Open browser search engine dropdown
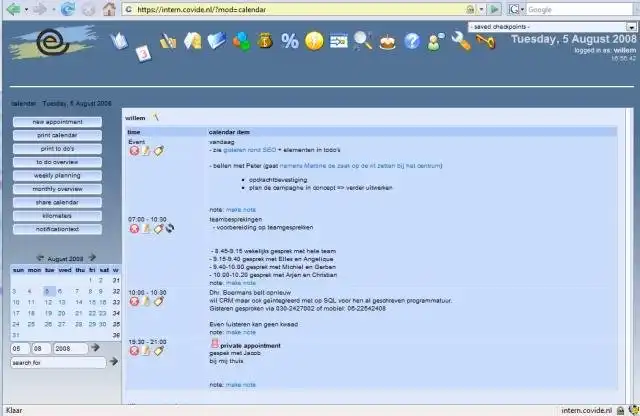The width and height of the screenshot is (640, 416). pos(522,9)
